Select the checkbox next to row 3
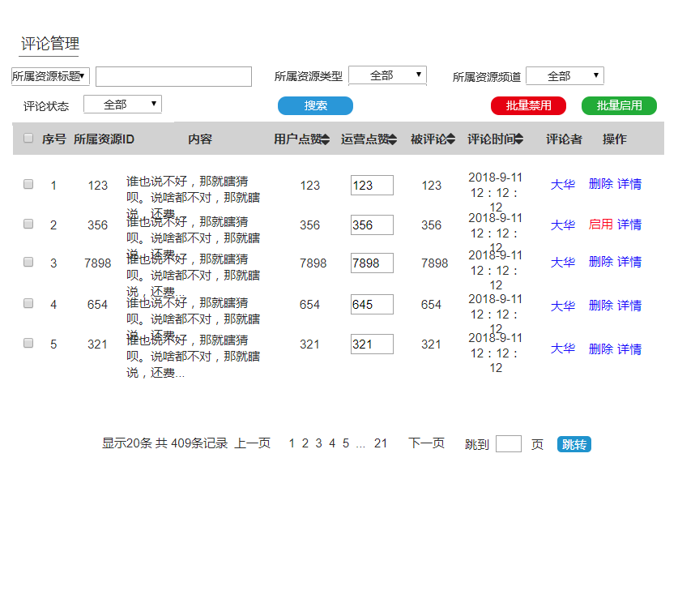 coord(28,263)
